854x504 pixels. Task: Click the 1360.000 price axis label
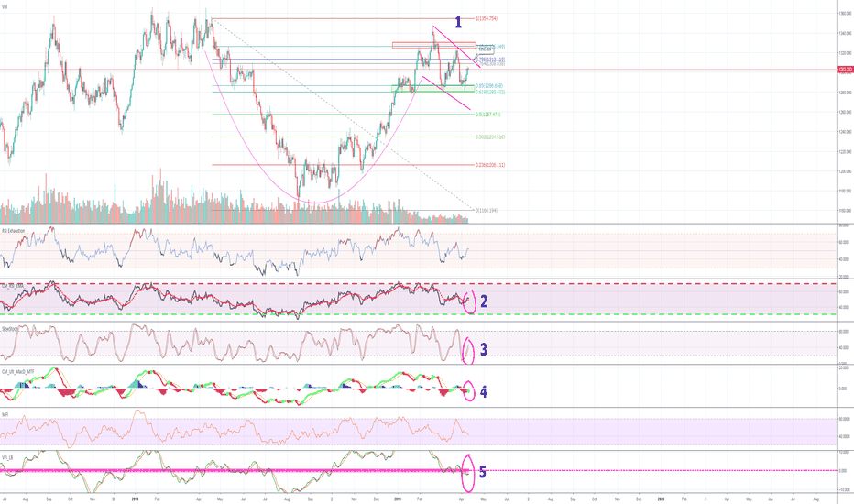coord(845,14)
